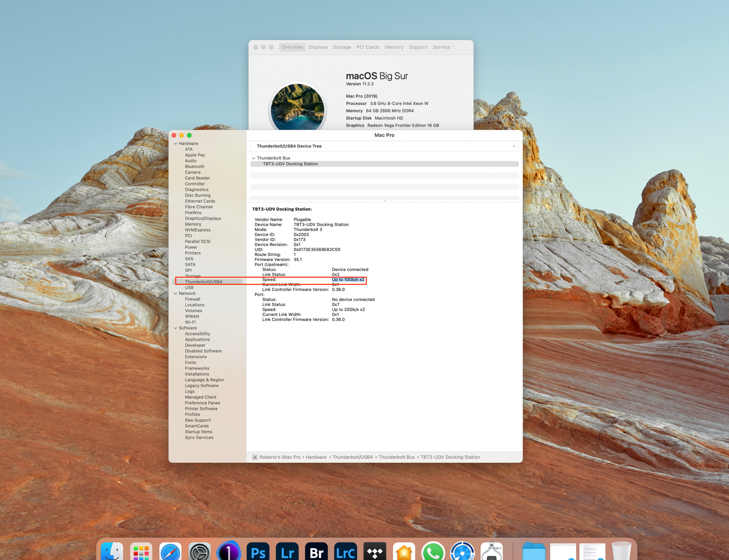
Task: Select TBT3-UDV Docking Station row in device tree
Action: 385,164
